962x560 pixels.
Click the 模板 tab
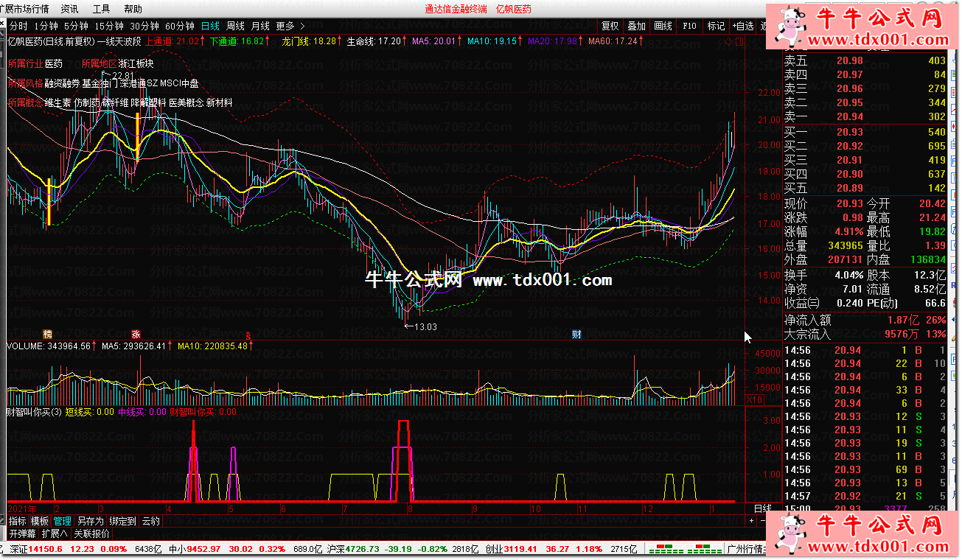[x=40, y=521]
